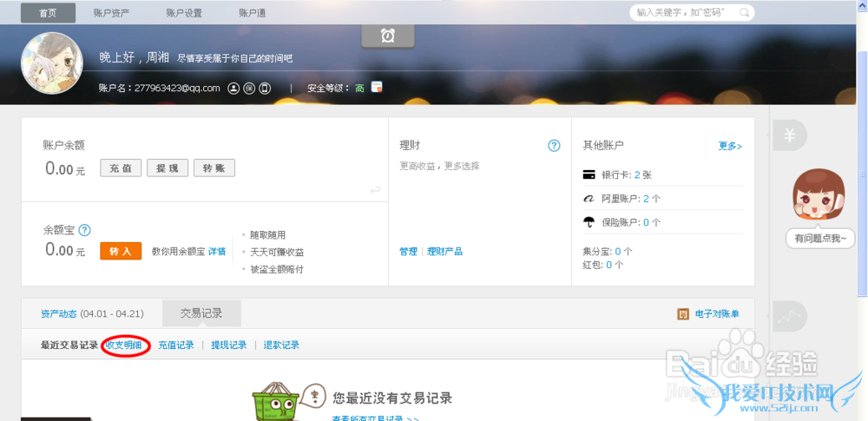The width and height of the screenshot is (868, 421).
Task: Click the 提现 button
Action: 168,168
